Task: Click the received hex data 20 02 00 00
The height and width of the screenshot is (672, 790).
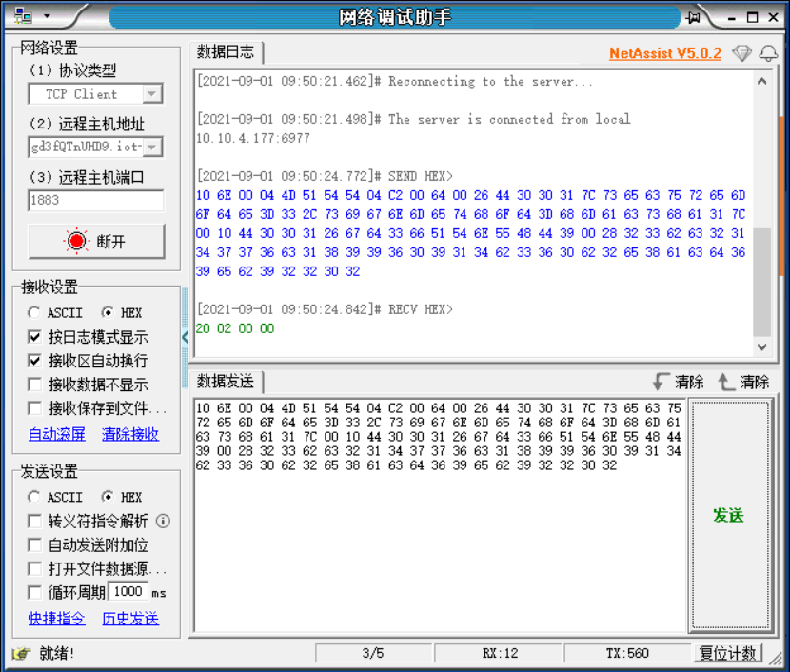Action: (x=235, y=328)
